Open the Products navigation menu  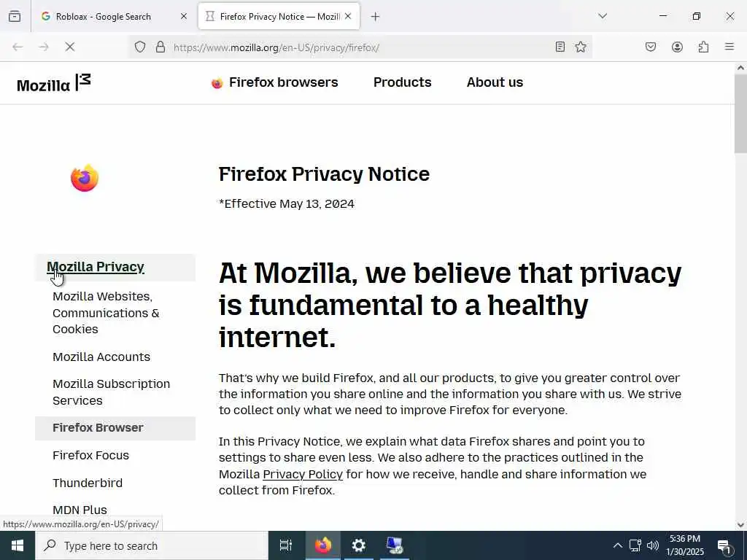point(402,82)
